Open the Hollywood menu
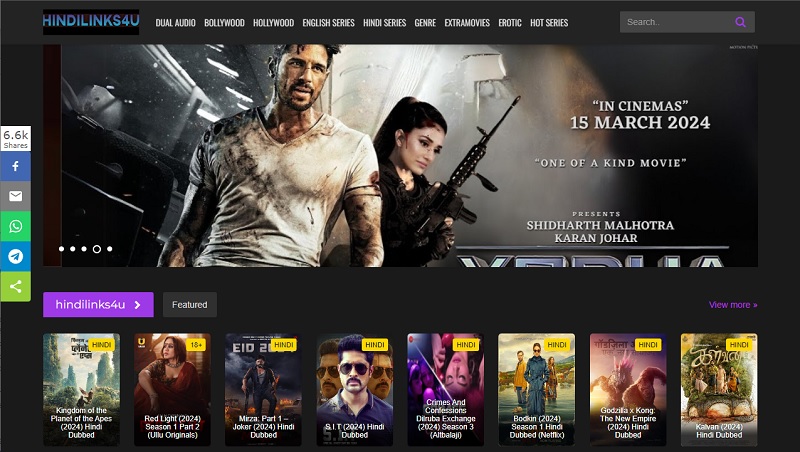 tap(273, 23)
